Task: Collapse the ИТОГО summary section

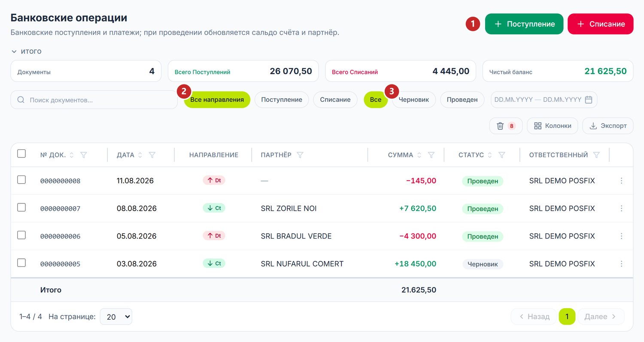Action: [x=26, y=51]
